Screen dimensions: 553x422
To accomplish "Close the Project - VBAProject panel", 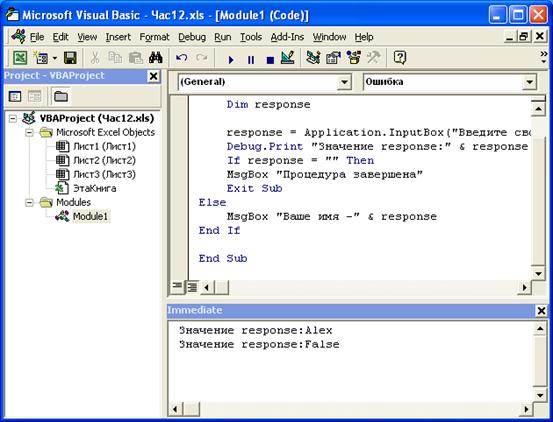I will pyautogui.click(x=153, y=76).
